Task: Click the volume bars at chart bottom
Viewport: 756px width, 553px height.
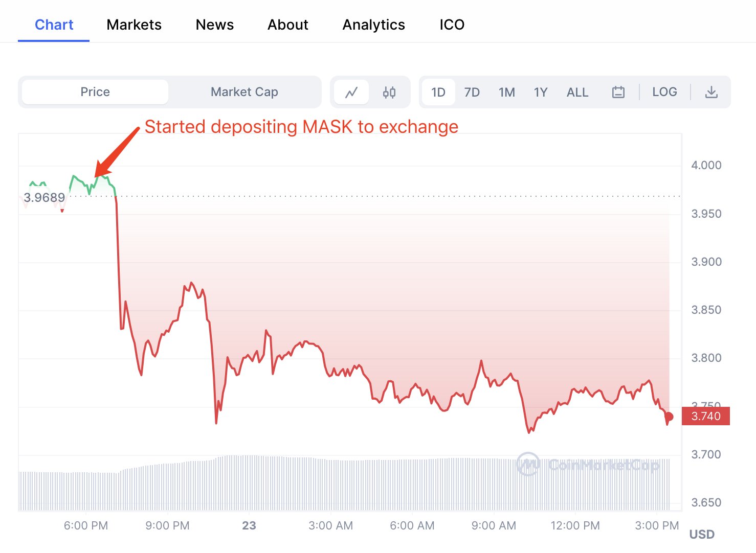Action: coord(307,486)
